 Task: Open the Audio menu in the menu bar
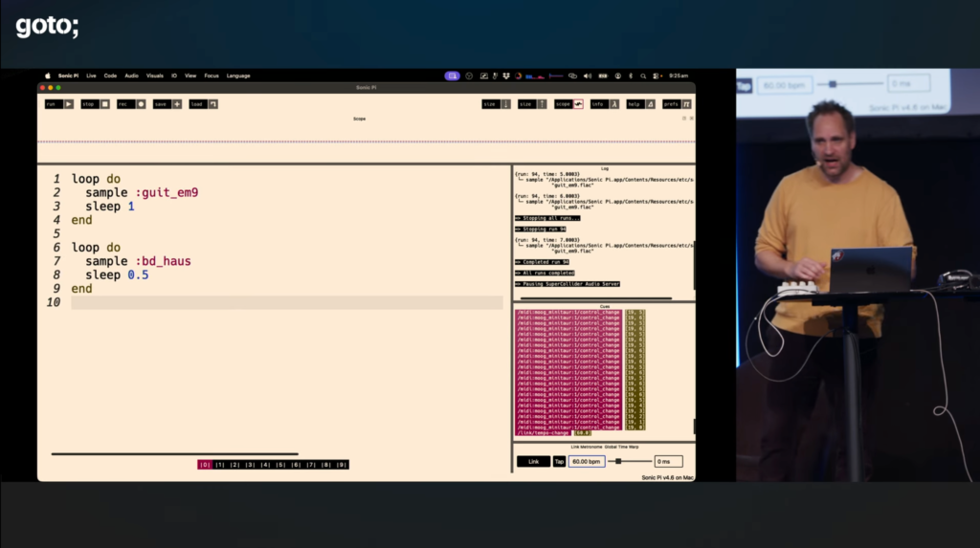click(x=131, y=76)
